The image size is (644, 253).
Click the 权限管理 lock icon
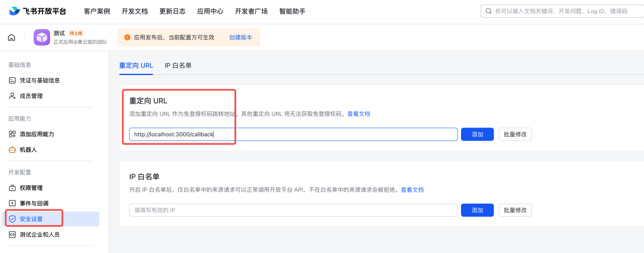pyautogui.click(x=13, y=188)
